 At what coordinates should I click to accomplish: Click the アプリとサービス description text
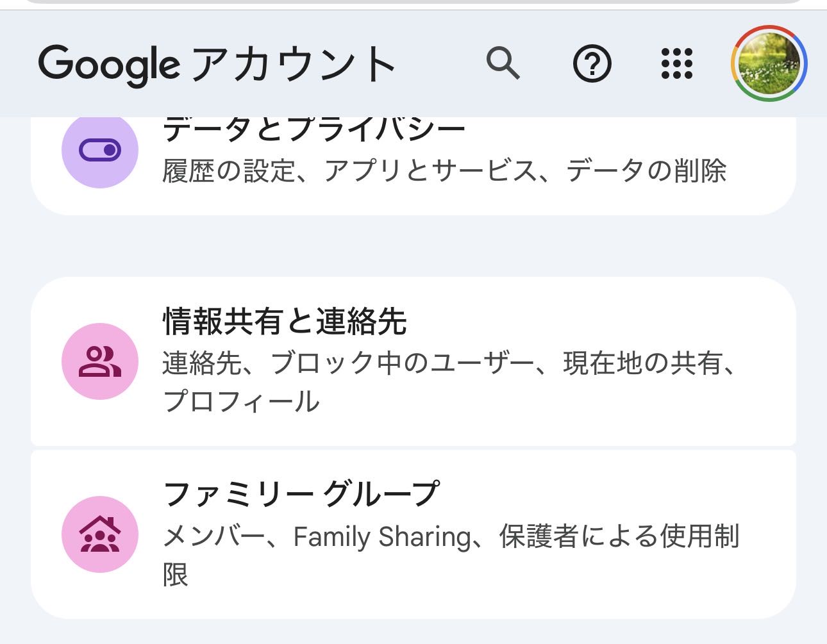point(430,171)
